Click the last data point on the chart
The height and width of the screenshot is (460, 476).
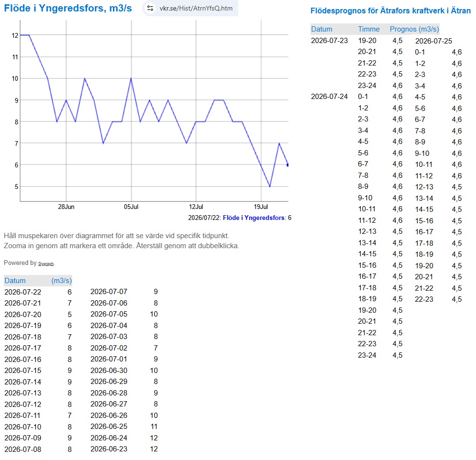[288, 165]
